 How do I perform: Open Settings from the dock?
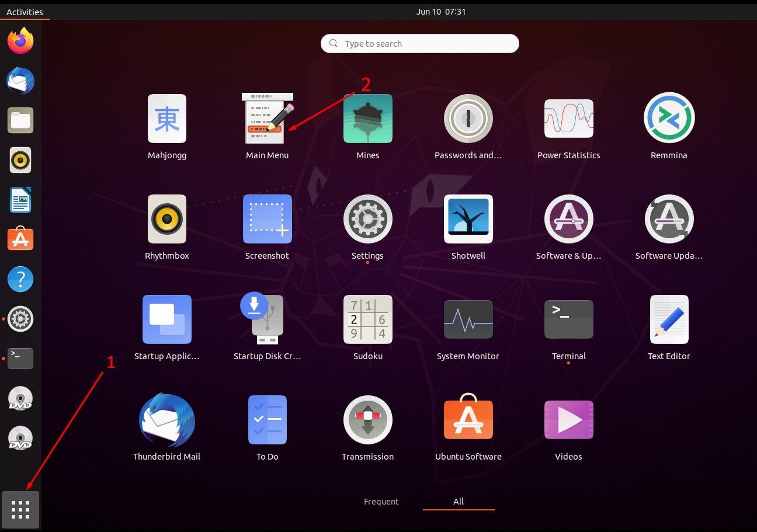click(x=20, y=319)
